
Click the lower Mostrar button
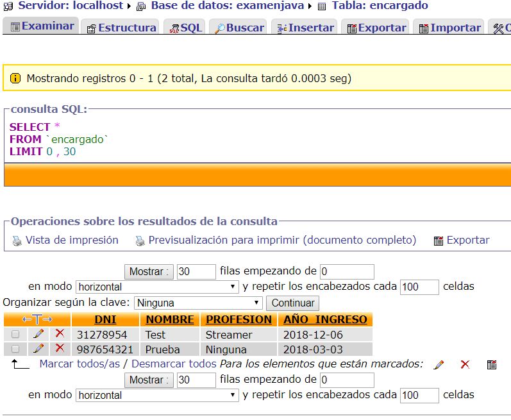149,380
